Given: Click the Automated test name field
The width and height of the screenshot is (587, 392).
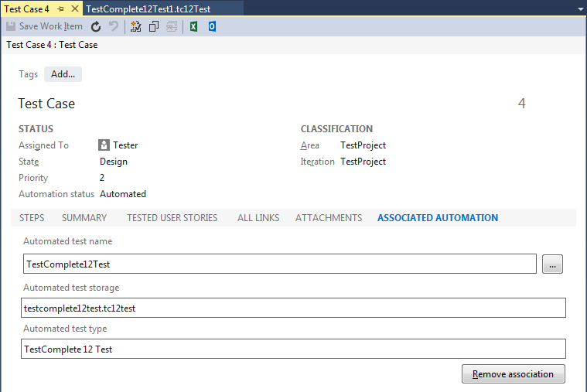Looking at the screenshot, I should (x=280, y=264).
